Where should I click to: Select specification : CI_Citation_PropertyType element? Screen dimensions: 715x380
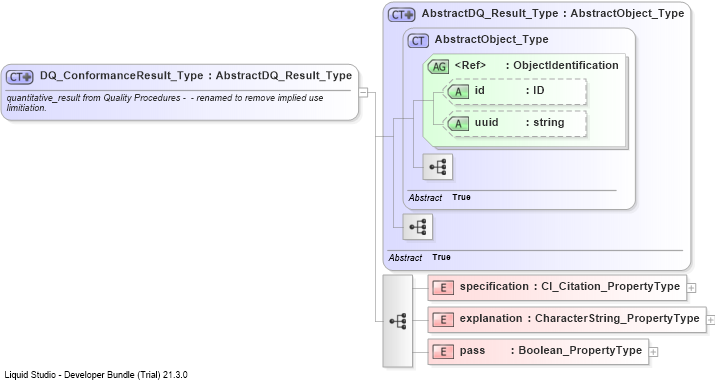pyautogui.click(x=557, y=287)
